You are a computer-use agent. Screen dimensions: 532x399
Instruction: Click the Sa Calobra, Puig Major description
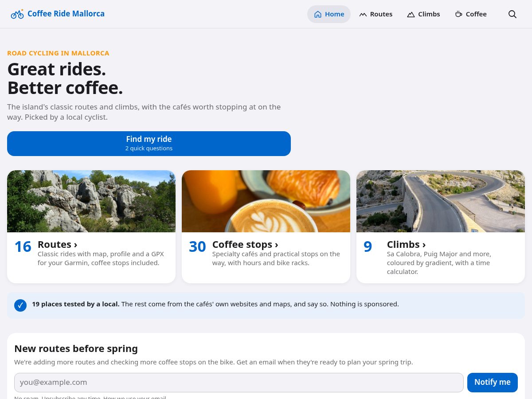[439, 263]
